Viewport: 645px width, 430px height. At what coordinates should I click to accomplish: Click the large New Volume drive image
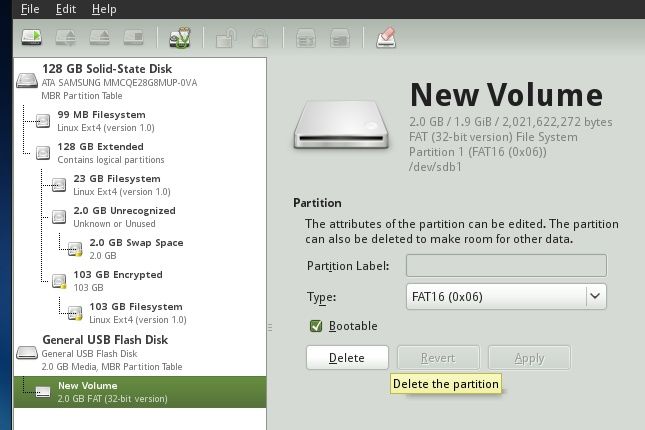coord(341,125)
